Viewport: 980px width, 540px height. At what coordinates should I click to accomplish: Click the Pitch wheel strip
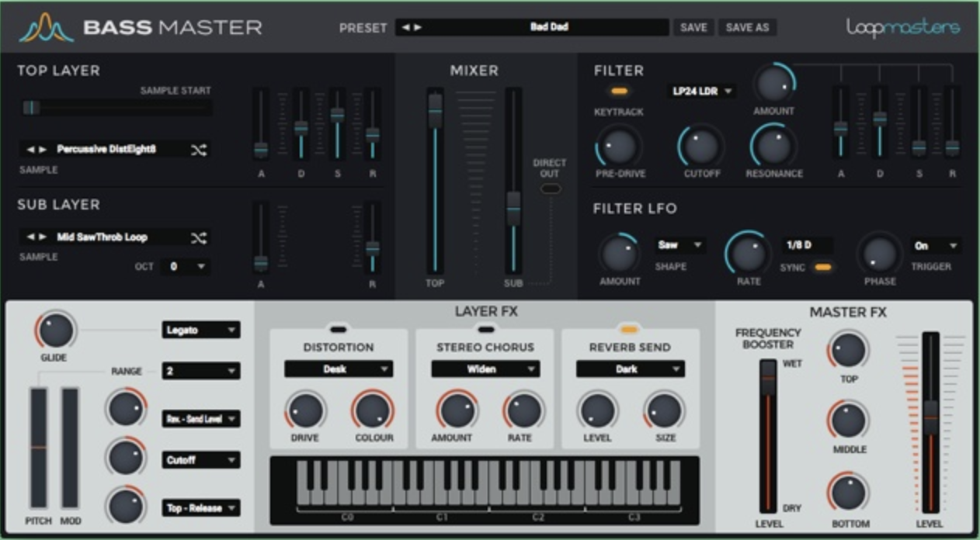pyautogui.click(x=38, y=448)
